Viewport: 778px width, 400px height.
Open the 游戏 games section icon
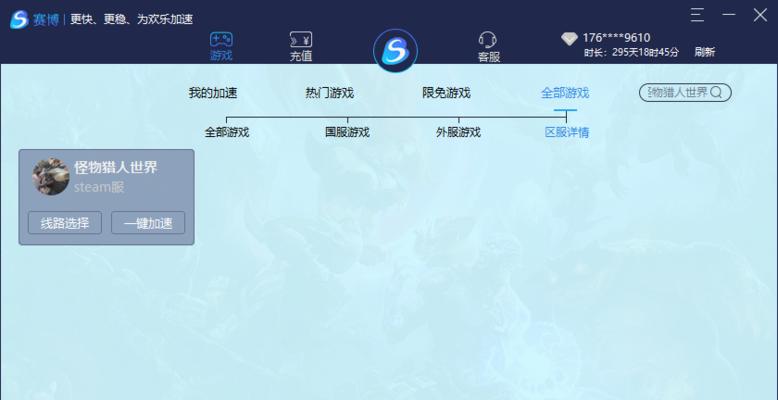click(221, 40)
